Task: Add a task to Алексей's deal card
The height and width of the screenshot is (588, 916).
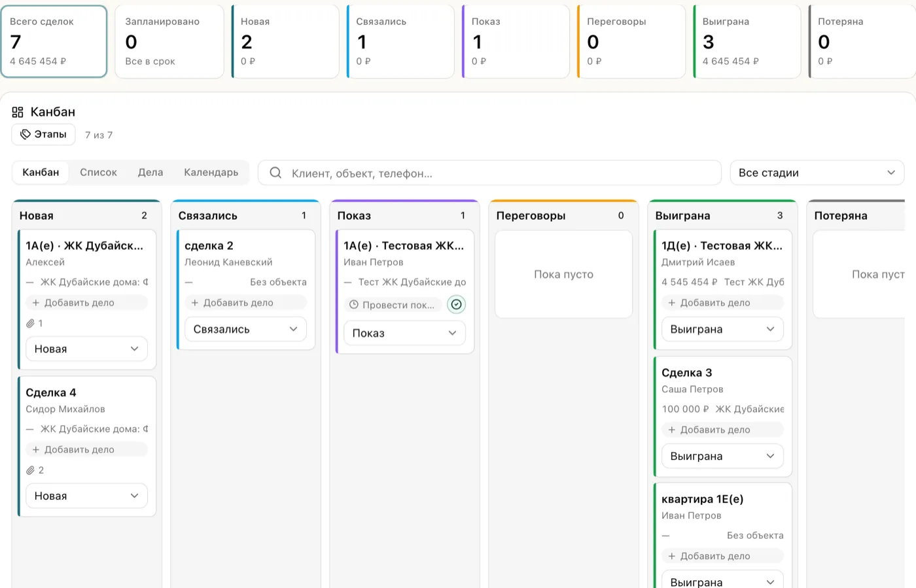Action: click(x=86, y=303)
